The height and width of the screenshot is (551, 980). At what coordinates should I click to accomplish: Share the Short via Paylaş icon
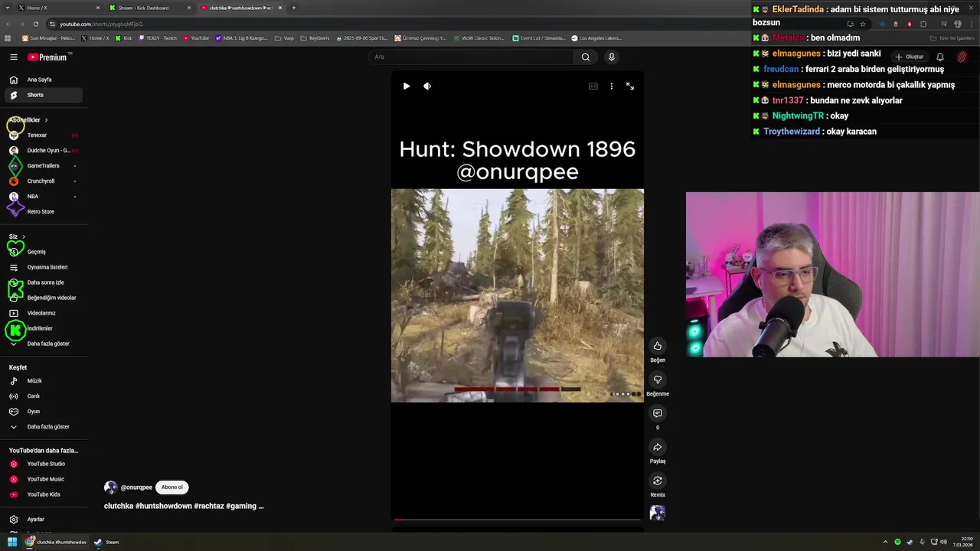[658, 447]
